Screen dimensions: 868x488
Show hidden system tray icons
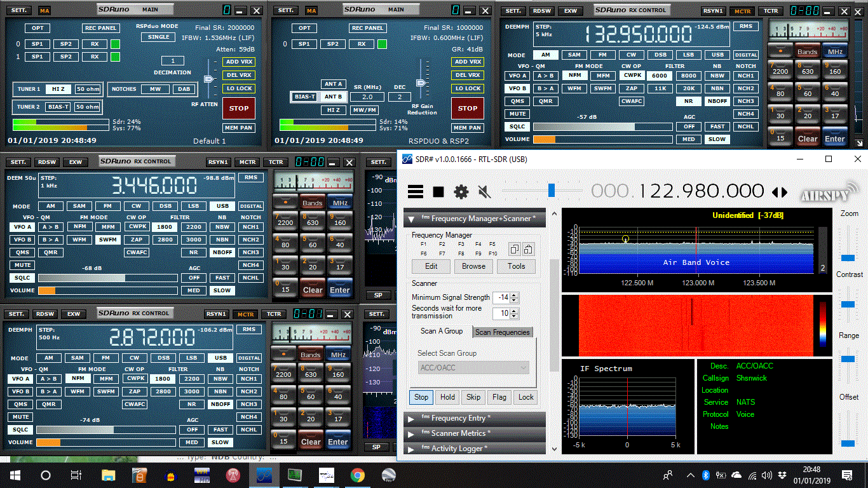691,475
